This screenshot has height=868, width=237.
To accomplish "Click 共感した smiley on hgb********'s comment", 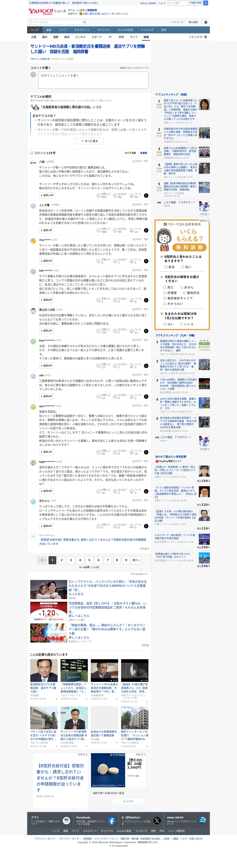I will [99, 491].
